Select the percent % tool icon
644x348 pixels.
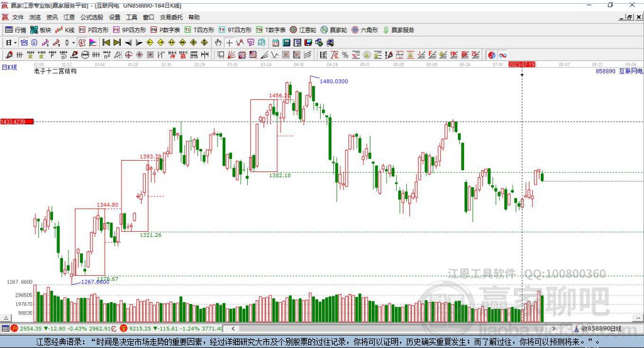pyautogui.click(x=345, y=55)
